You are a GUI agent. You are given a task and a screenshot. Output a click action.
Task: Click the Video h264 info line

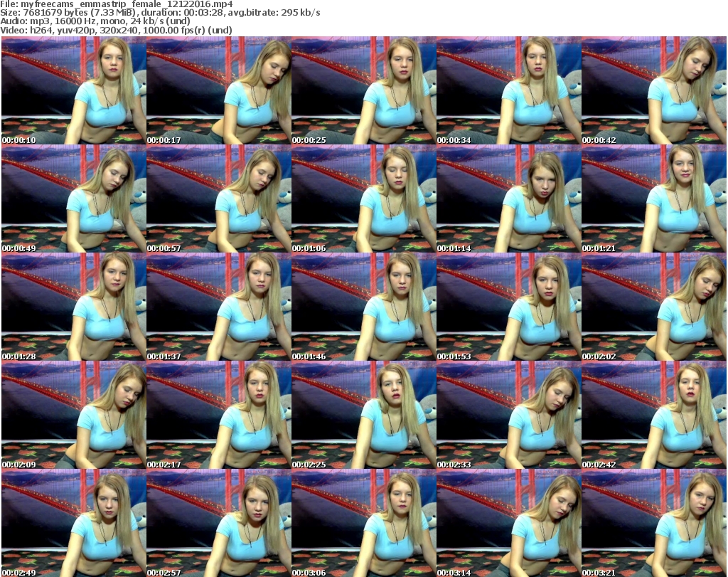116,30
